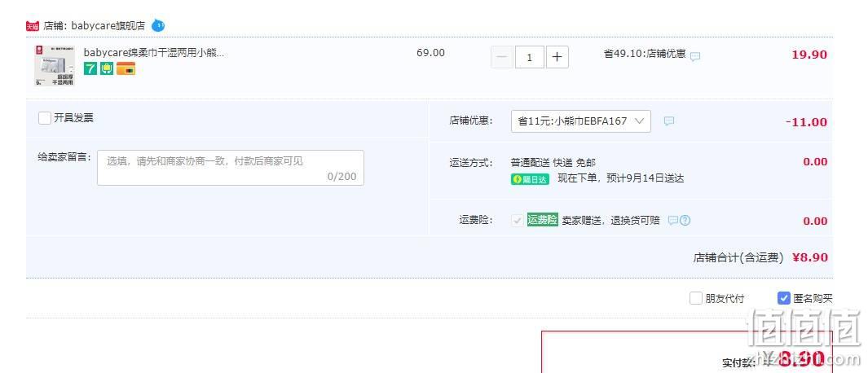Click the item subtotal 19.90
This screenshot has height=373, width=868.
point(809,55)
